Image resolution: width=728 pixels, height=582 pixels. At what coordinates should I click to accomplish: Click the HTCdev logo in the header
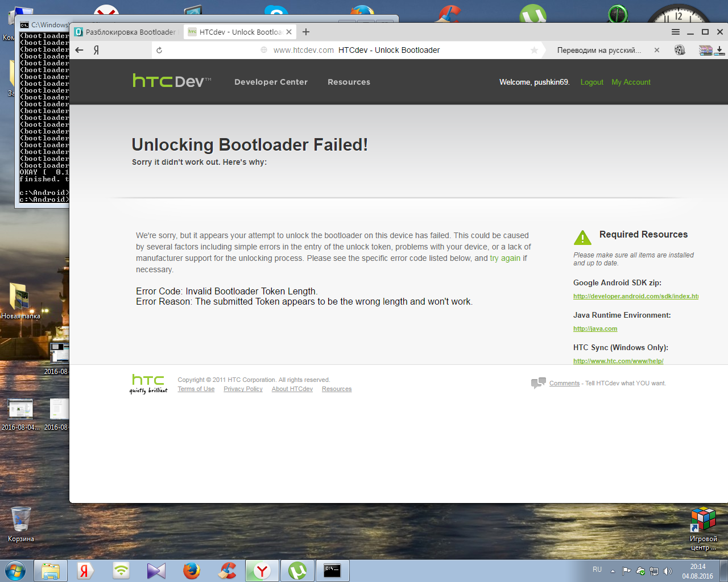pyautogui.click(x=172, y=81)
